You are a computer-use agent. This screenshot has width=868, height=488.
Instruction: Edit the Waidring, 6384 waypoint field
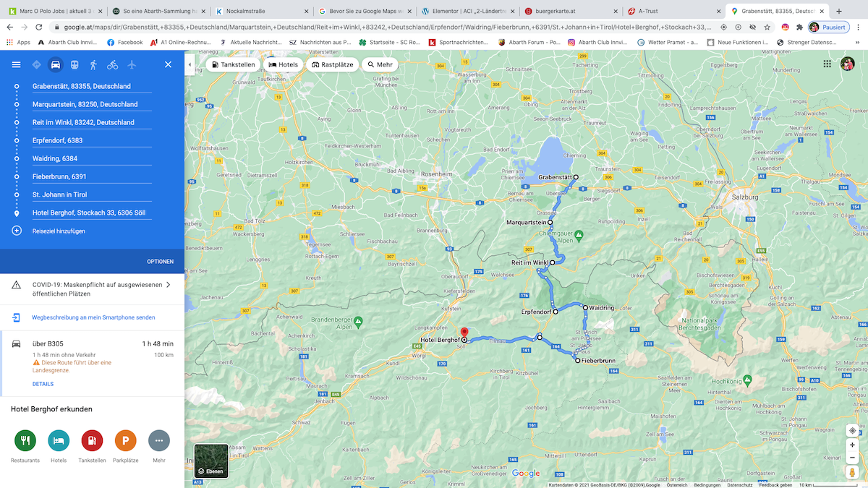click(x=92, y=158)
